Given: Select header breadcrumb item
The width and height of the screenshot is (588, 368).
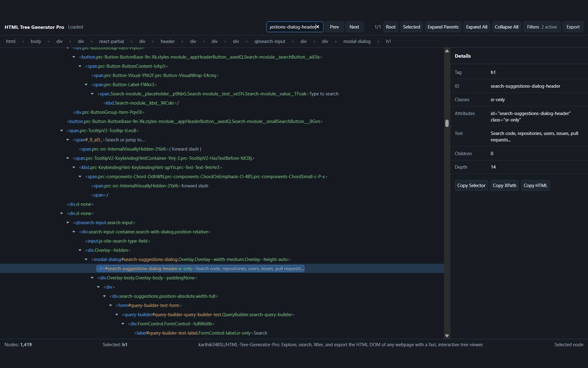Looking at the screenshot, I should tap(168, 41).
